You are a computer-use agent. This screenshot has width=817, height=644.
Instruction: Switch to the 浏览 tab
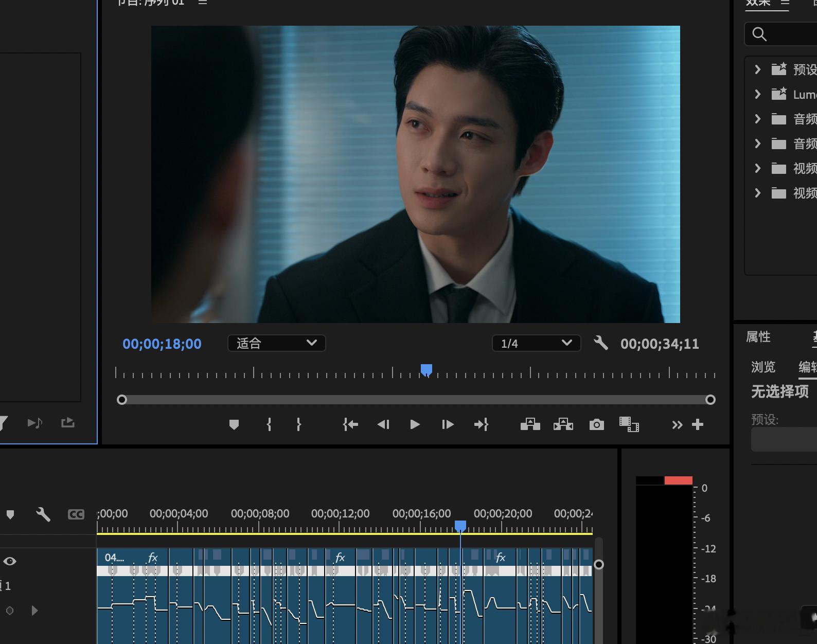(x=763, y=367)
